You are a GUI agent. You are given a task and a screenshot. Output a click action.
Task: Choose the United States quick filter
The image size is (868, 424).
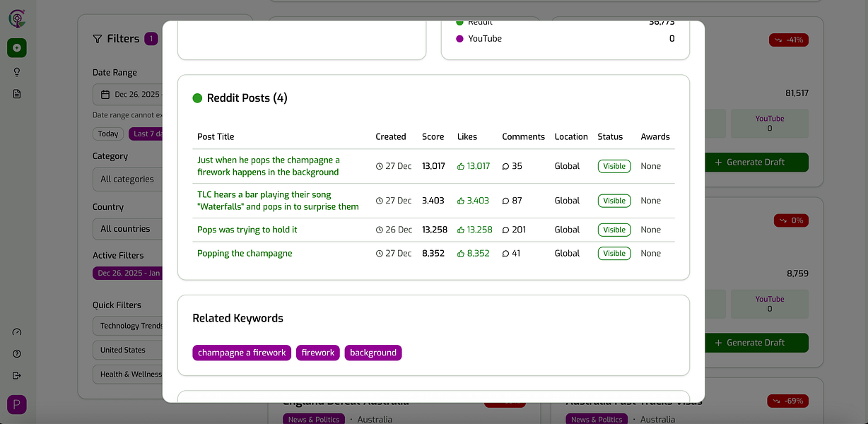[129, 350]
